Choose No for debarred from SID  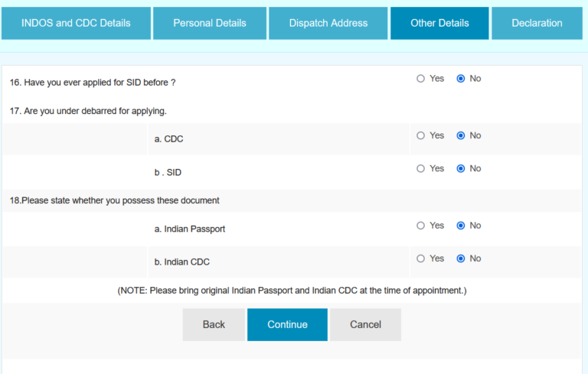461,168
